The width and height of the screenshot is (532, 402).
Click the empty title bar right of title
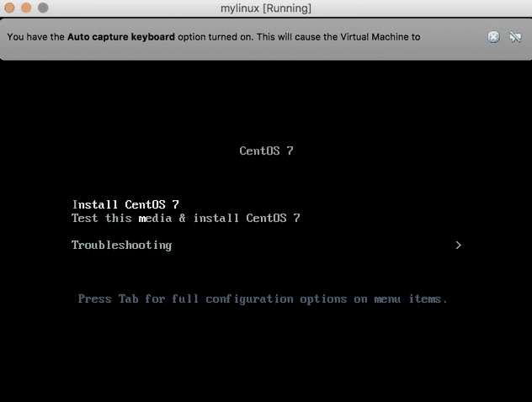point(421,8)
